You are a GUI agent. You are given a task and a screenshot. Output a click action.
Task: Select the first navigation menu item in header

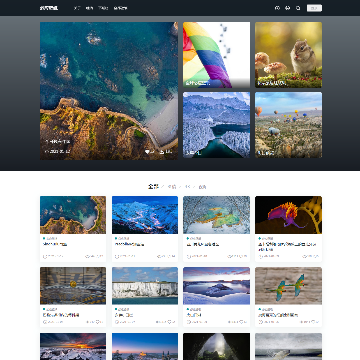(x=77, y=8)
